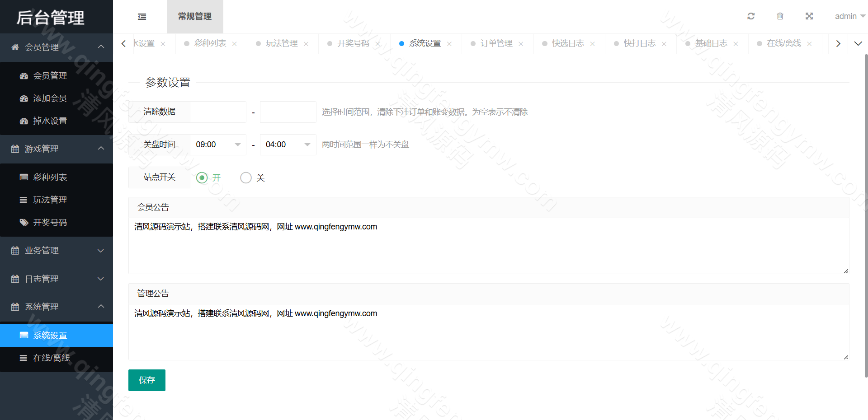
Task: Select the 开 radio button for 站点开关
Action: (202, 177)
